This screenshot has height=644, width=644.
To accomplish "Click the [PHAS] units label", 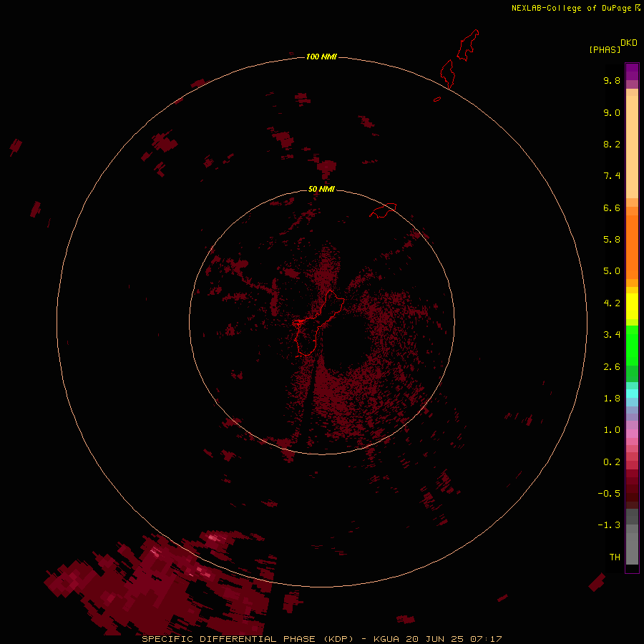I will pyautogui.click(x=605, y=49).
